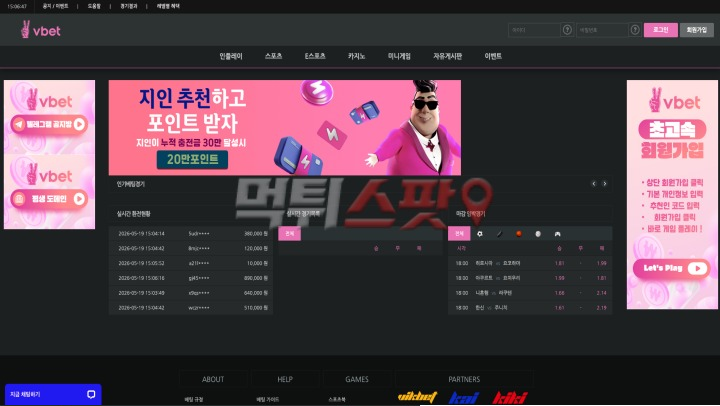Click the gray 회원가입 signup button
The image size is (720, 406).
pyautogui.click(x=697, y=30)
